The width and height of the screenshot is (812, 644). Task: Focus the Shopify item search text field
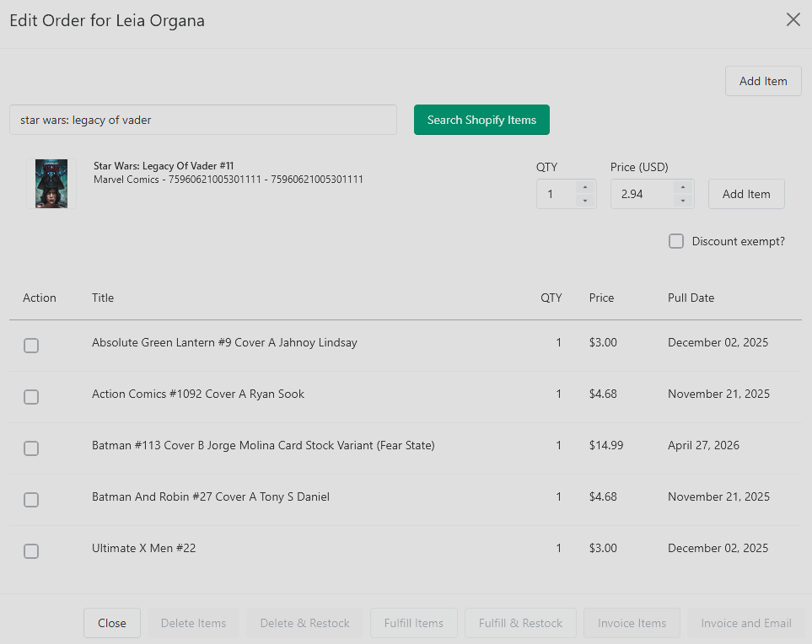tap(203, 120)
